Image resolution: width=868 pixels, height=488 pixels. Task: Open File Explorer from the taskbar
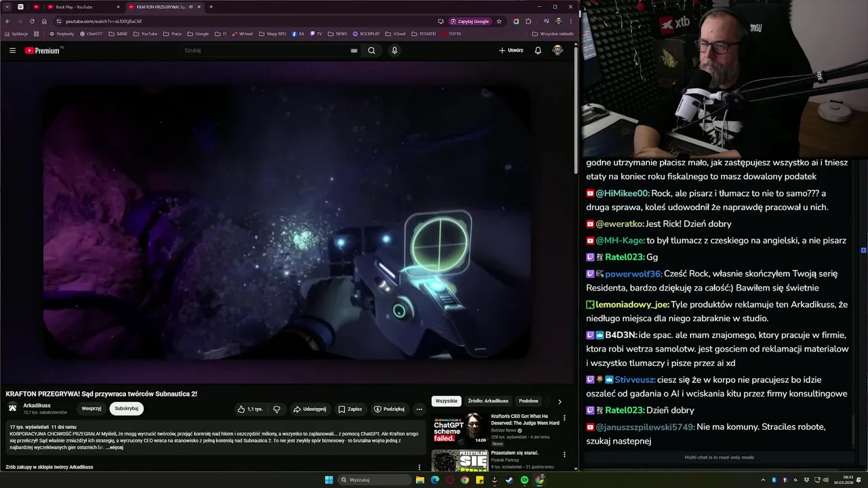click(x=420, y=480)
